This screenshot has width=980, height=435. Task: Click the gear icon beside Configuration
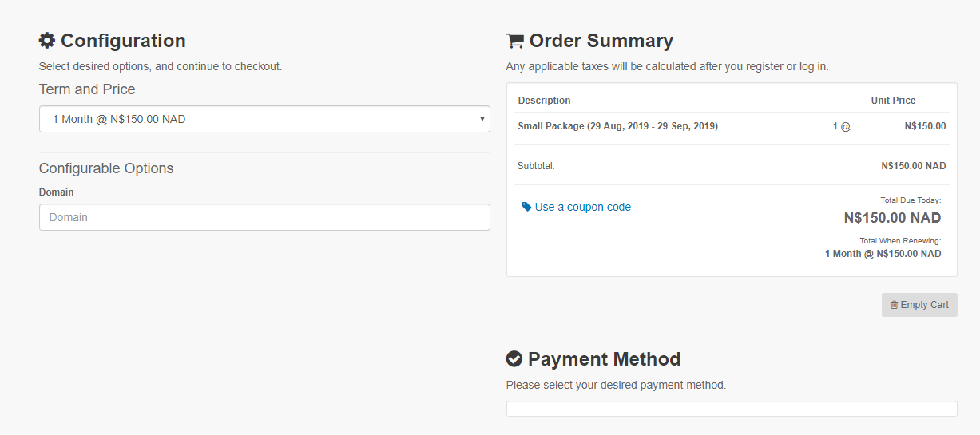[x=47, y=41]
